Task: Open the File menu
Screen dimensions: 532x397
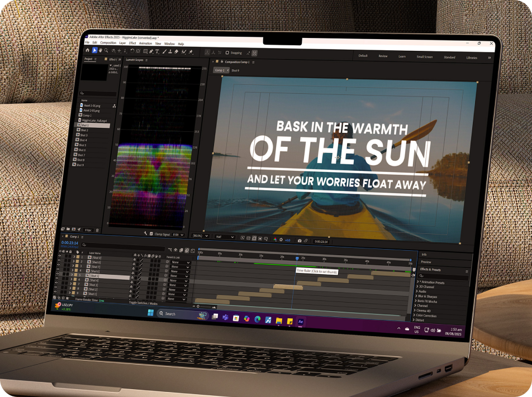Action: (87, 42)
